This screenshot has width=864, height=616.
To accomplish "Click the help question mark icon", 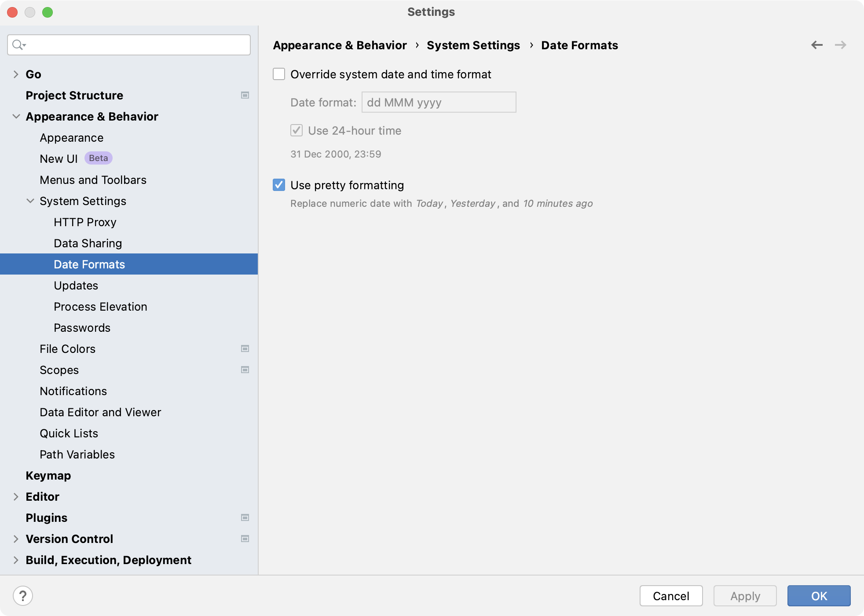I will (23, 595).
